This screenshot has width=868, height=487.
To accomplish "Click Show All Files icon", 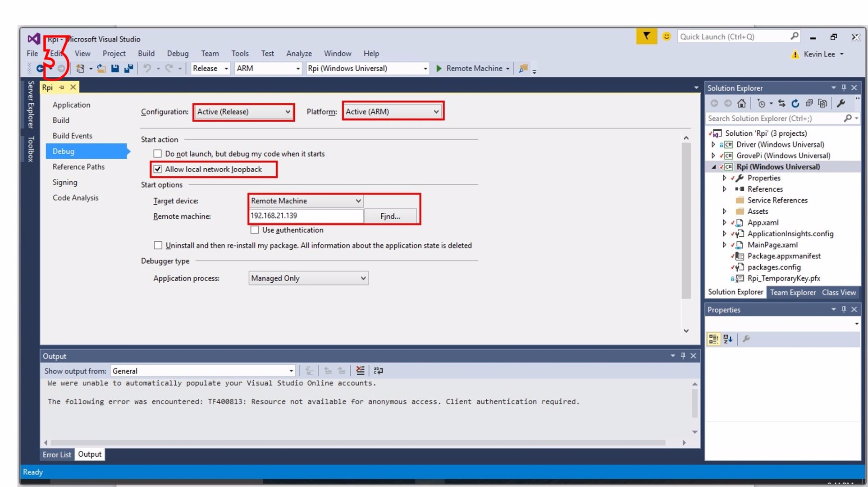I will click(822, 104).
